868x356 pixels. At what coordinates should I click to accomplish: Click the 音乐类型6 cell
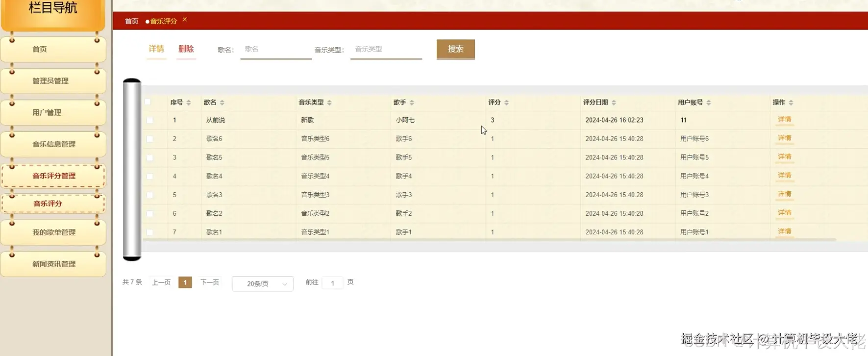click(x=315, y=139)
